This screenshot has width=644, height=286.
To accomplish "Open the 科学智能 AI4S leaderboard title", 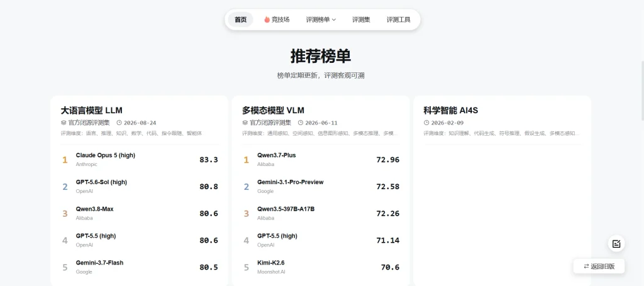I will pos(451,110).
